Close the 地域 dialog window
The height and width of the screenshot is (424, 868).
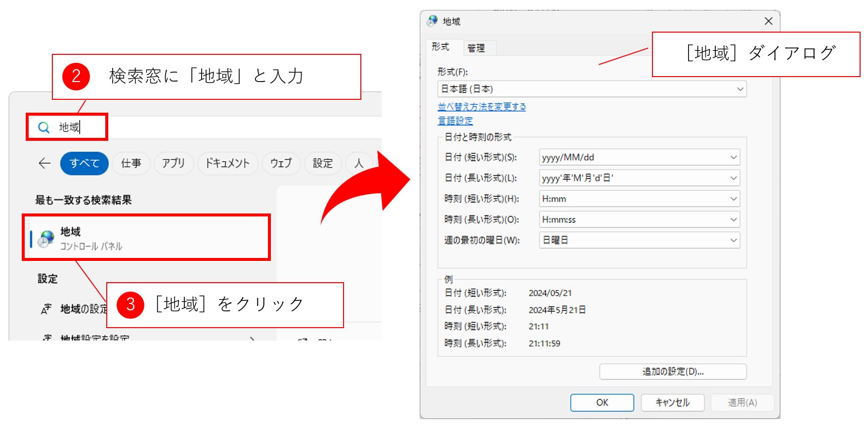click(768, 21)
